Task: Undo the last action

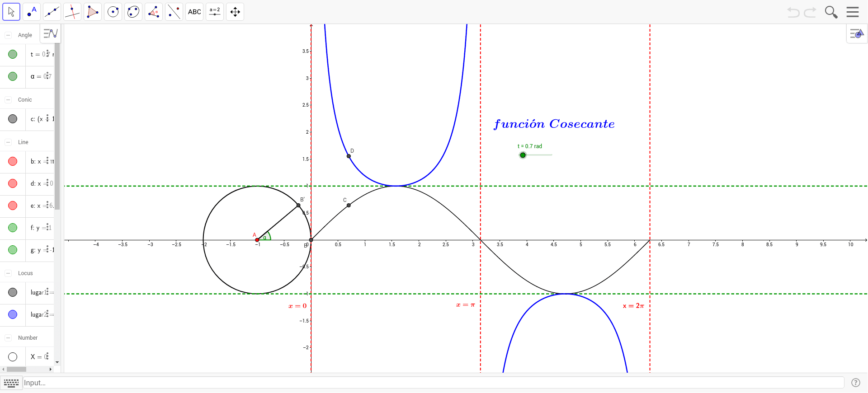Action: [793, 12]
